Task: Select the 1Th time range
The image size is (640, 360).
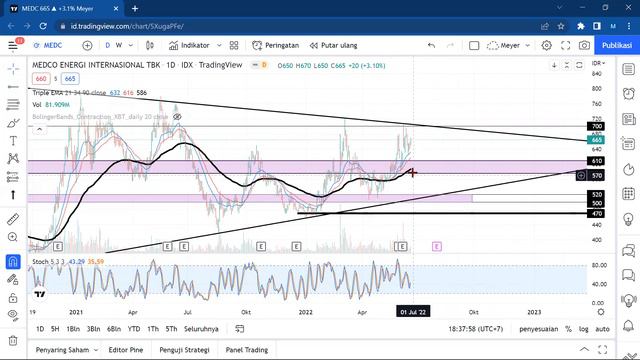Action: 153,329
